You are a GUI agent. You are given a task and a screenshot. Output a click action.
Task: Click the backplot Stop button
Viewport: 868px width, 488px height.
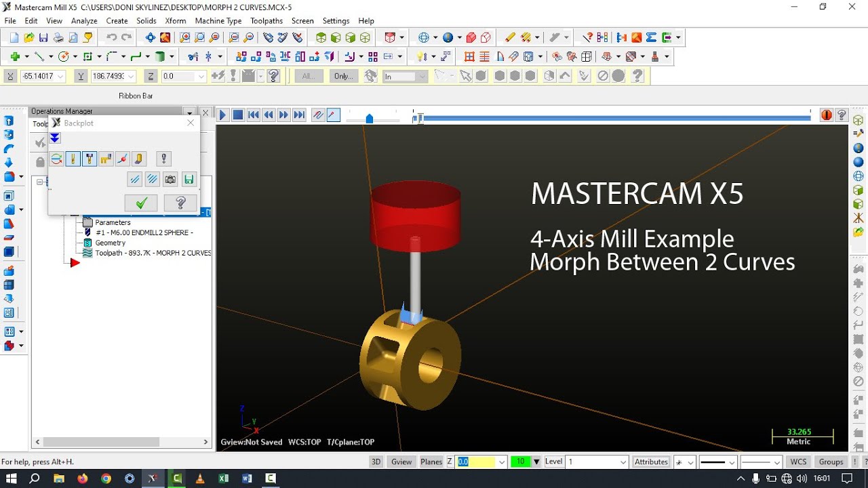pyautogui.click(x=238, y=115)
